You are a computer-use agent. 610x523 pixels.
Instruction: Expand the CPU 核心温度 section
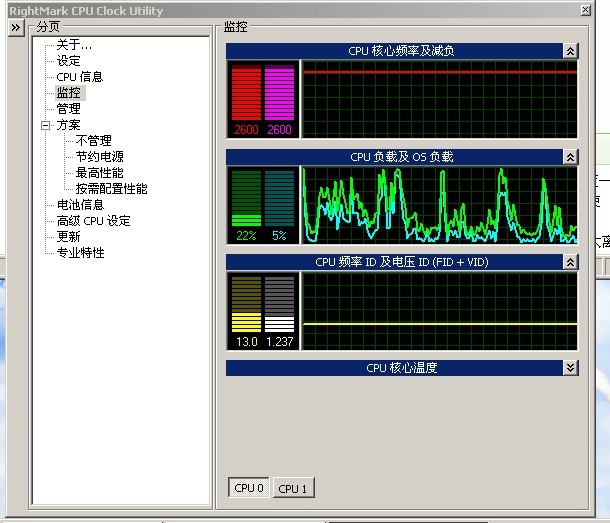click(x=570, y=368)
